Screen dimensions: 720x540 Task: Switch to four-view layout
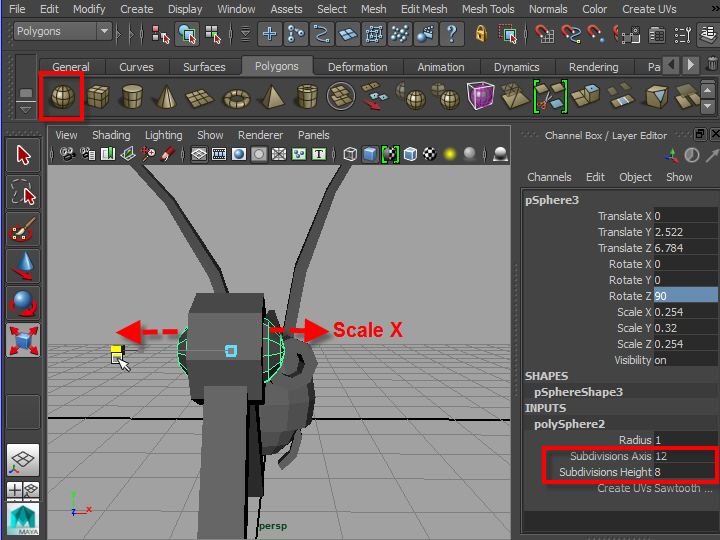(23, 491)
